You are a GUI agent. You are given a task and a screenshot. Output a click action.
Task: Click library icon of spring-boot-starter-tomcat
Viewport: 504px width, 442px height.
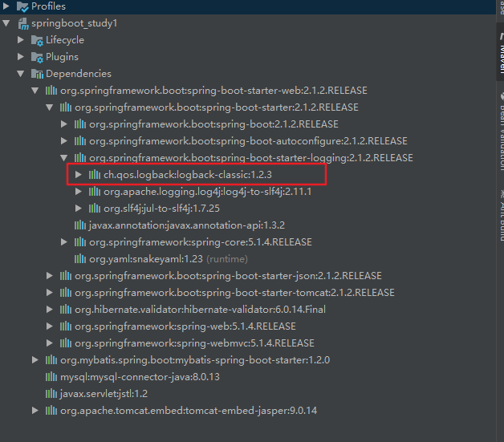66,293
